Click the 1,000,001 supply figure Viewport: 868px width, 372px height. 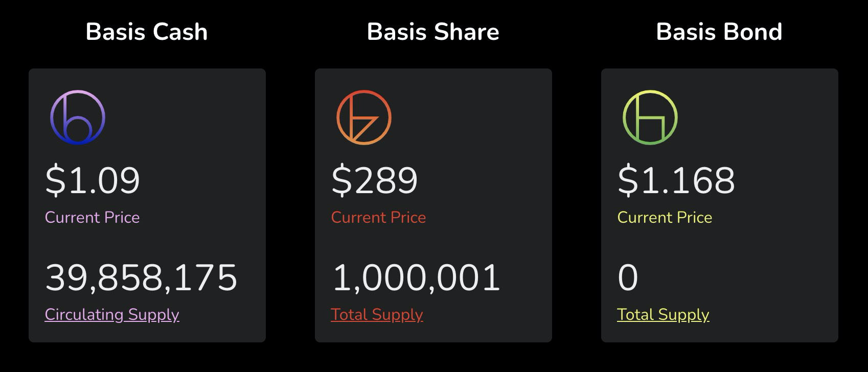click(x=416, y=277)
